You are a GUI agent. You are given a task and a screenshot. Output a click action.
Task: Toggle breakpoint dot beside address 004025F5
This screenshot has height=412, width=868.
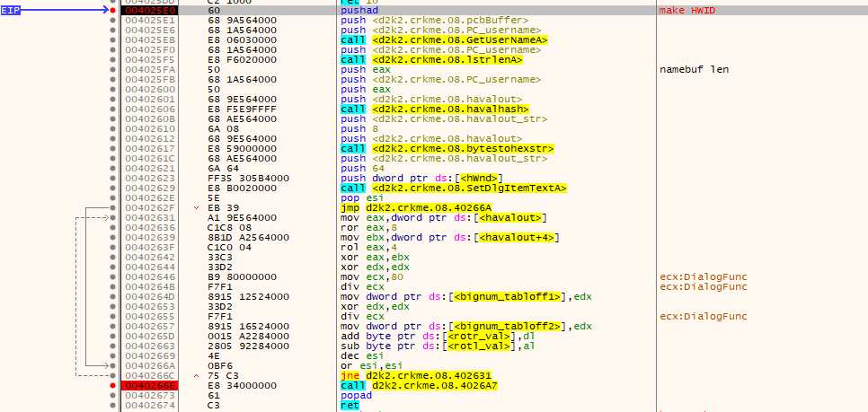click(x=113, y=60)
